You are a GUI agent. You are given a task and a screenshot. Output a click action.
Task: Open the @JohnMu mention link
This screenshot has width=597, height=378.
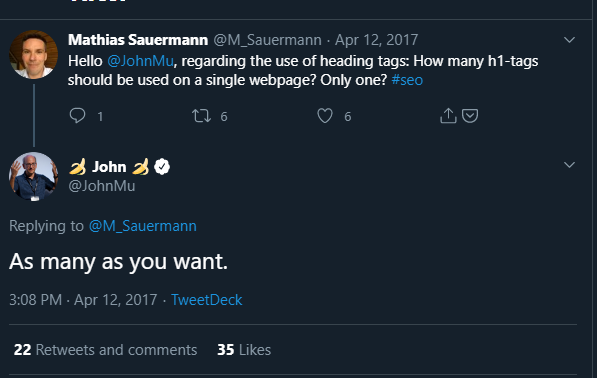140,61
